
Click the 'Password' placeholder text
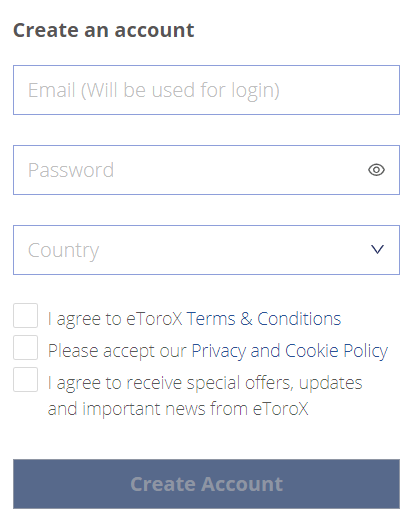(71, 170)
